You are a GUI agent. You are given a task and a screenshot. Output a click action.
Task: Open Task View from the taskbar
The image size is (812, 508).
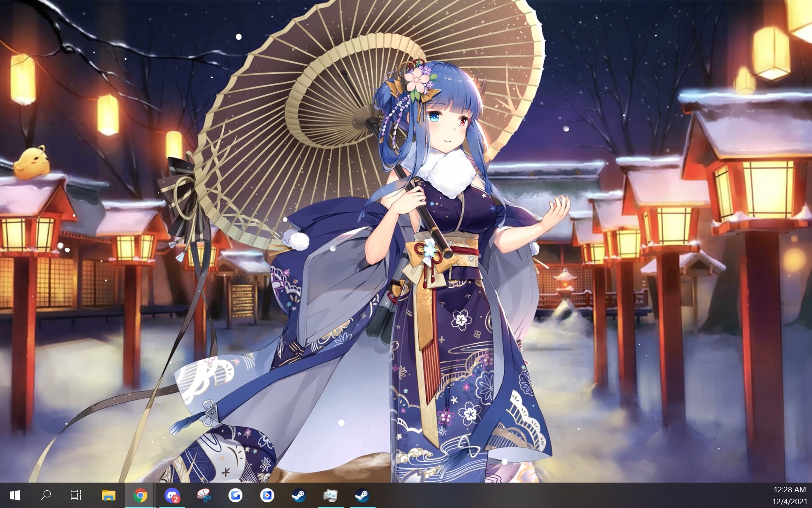point(76,495)
